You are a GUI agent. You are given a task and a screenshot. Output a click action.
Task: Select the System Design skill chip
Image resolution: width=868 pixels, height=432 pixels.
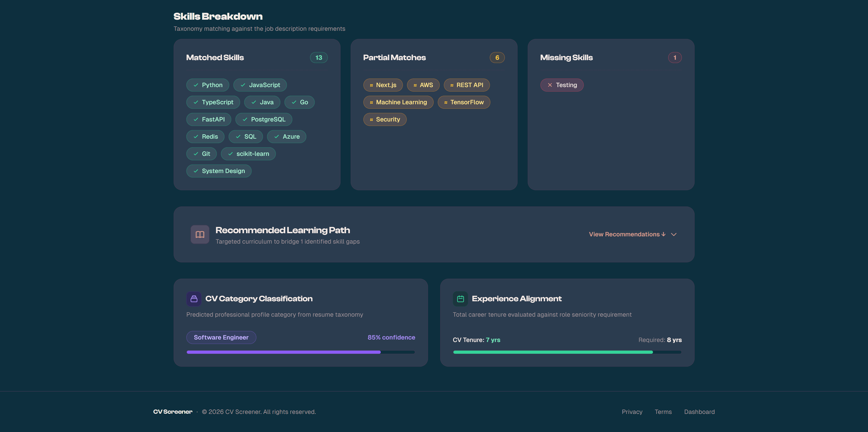point(219,171)
